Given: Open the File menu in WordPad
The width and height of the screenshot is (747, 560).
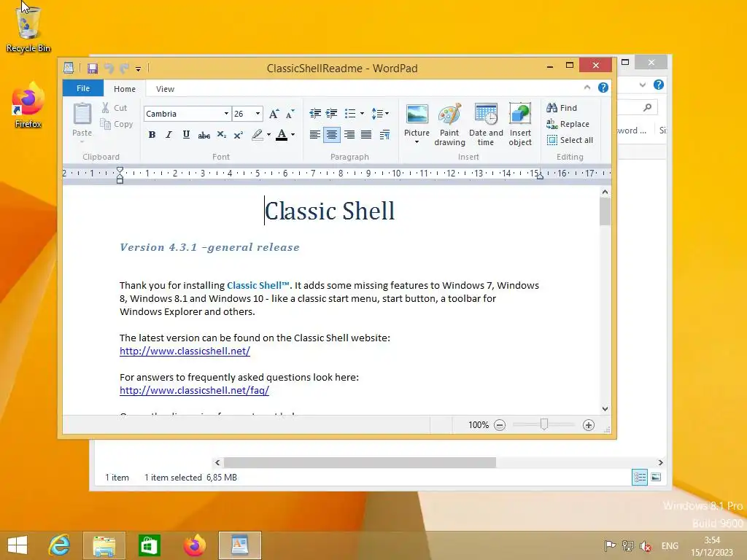Looking at the screenshot, I should pyautogui.click(x=83, y=88).
